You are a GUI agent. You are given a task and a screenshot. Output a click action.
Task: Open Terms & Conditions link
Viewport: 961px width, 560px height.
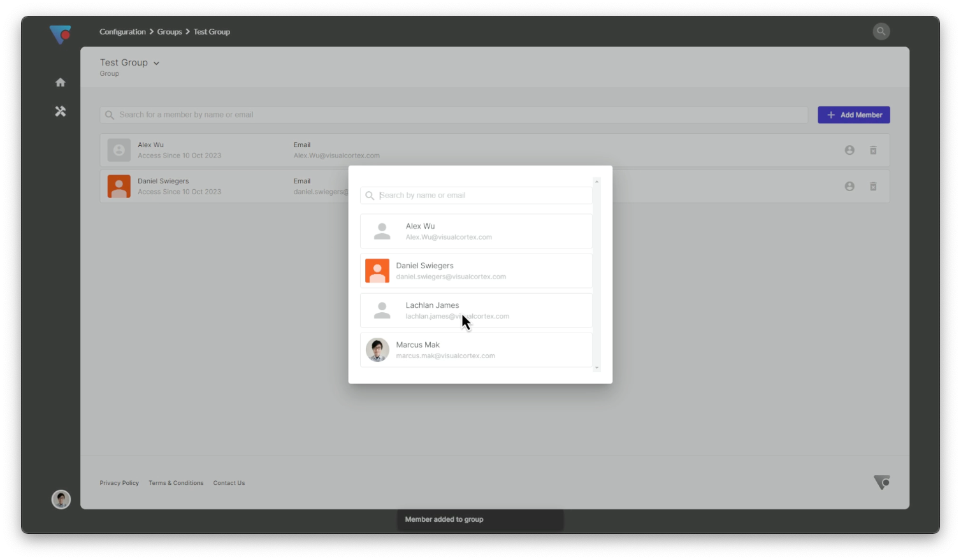pos(176,483)
